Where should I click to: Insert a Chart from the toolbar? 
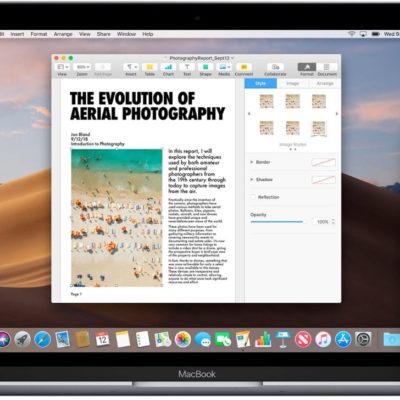click(x=168, y=67)
